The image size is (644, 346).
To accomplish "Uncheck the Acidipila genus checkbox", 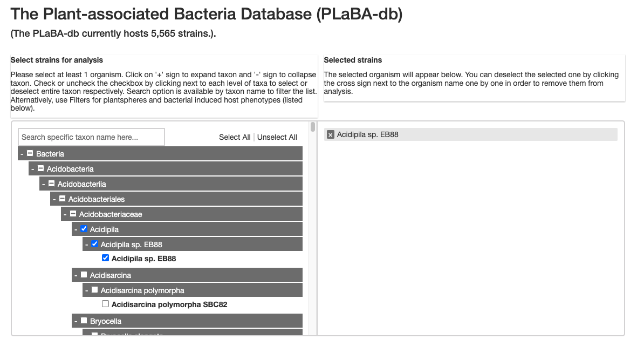I will (84, 229).
